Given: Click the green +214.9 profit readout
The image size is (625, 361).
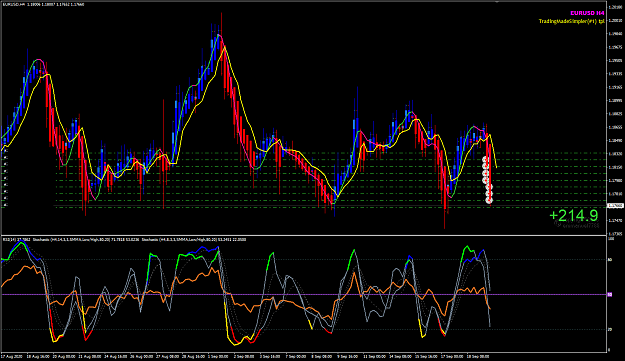Looking at the screenshot, I should [574, 216].
